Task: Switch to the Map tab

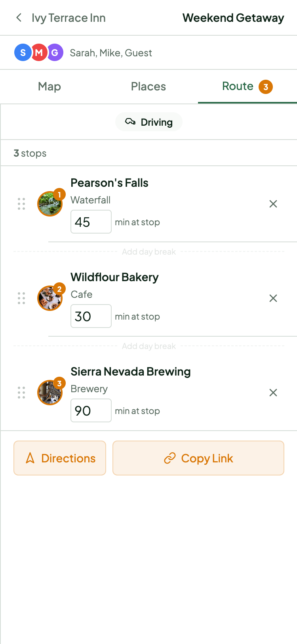Action: click(x=49, y=86)
